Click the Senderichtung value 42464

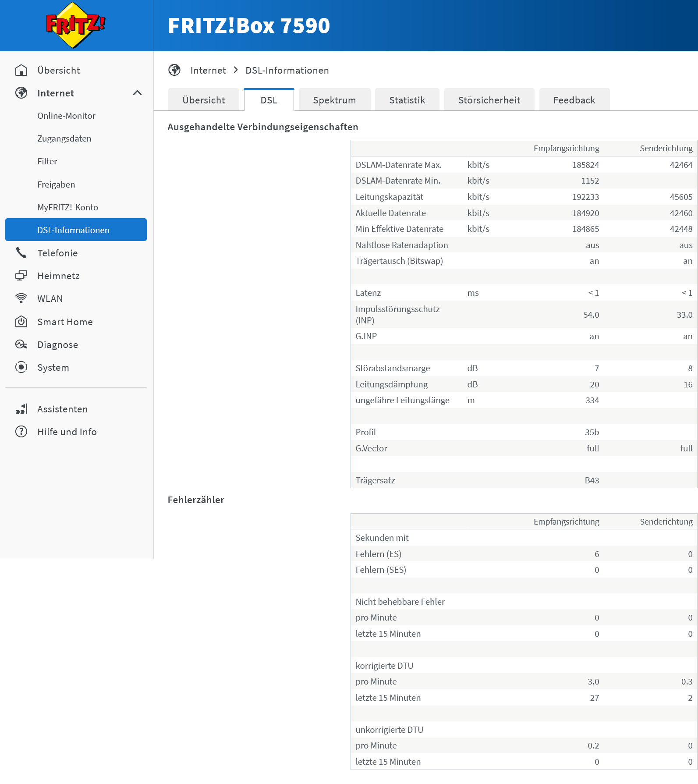[681, 165]
